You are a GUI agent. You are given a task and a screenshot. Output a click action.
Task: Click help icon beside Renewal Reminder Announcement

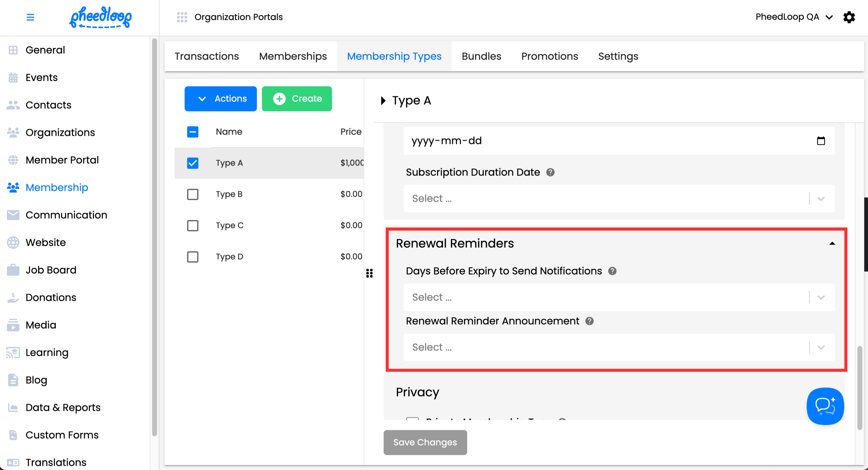pos(589,321)
